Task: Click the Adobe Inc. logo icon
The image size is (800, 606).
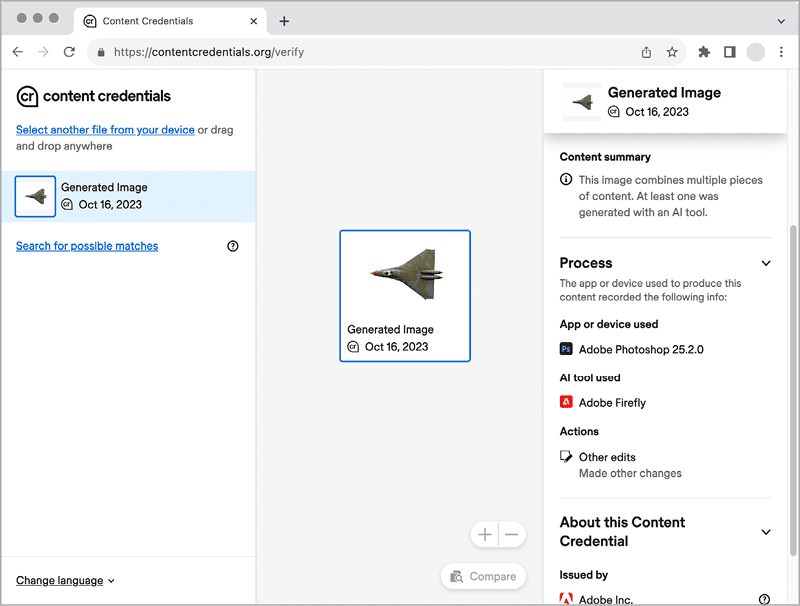Action: (x=566, y=599)
